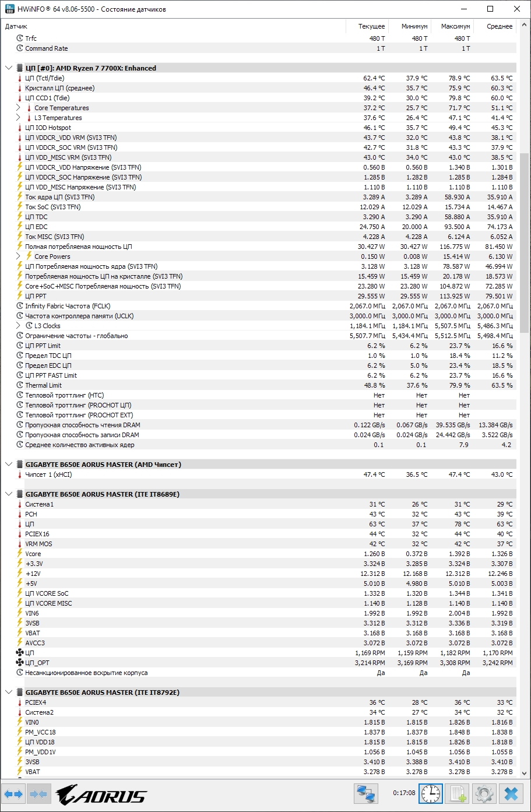Click the vertical scrollbar thumb

(x=523, y=242)
